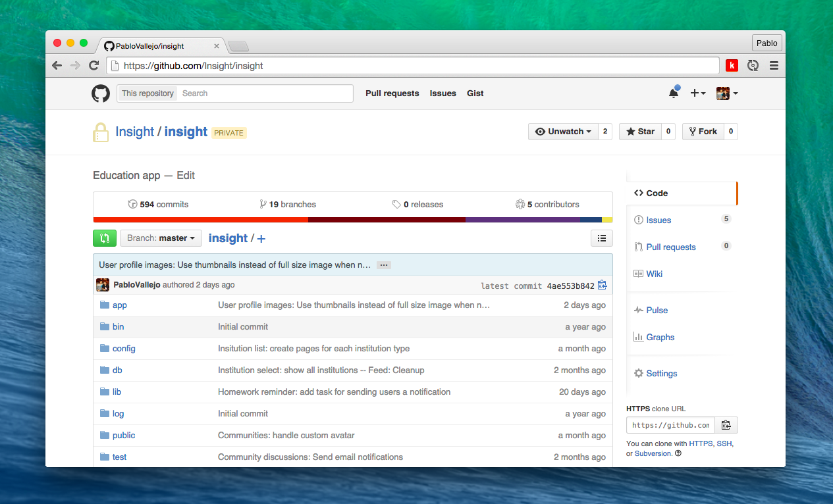Copy the latest commit SHA icon
The height and width of the screenshot is (504, 833).
pyautogui.click(x=602, y=285)
